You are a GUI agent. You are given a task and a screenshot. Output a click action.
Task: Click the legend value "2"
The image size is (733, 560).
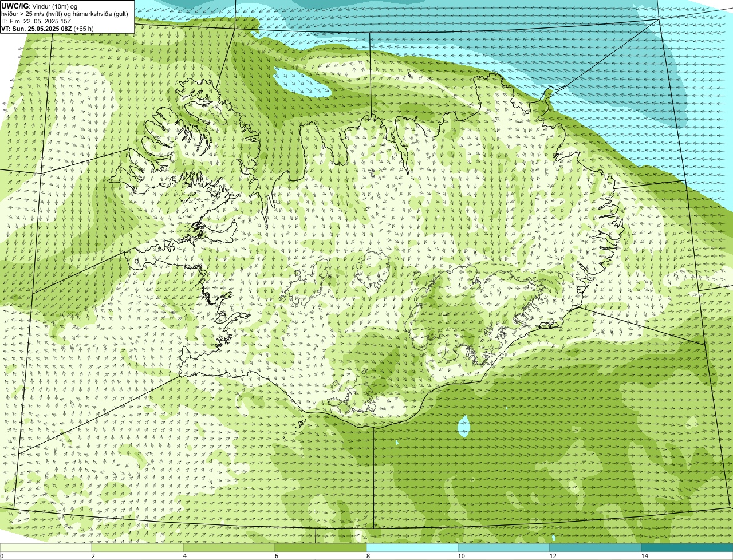click(93, 556)
